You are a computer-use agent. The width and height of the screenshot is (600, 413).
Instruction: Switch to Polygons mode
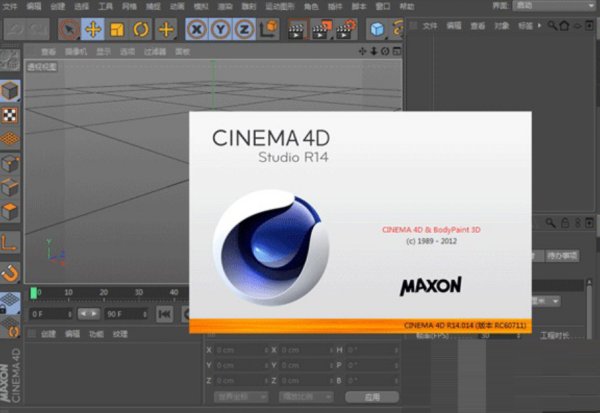[10, 211]
